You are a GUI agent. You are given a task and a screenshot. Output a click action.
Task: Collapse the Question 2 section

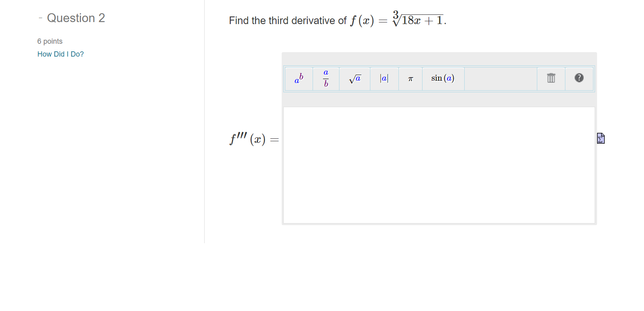point(40,18)
